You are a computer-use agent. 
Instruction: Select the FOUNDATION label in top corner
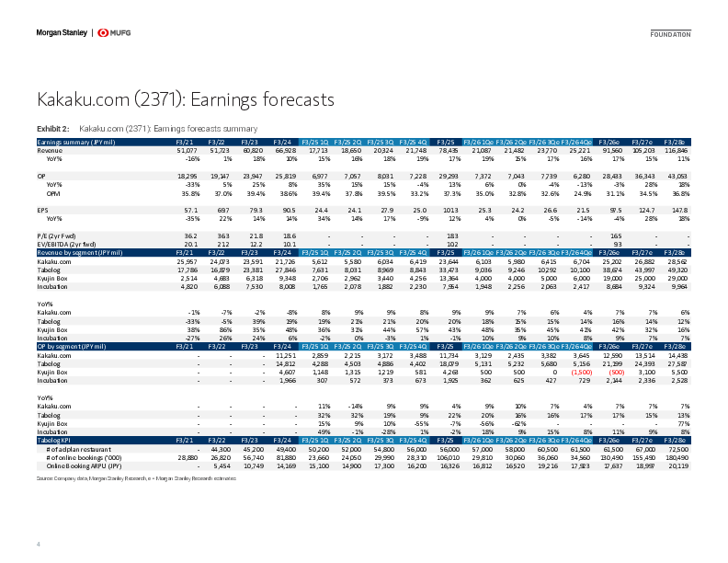click(x=670, y=34)
